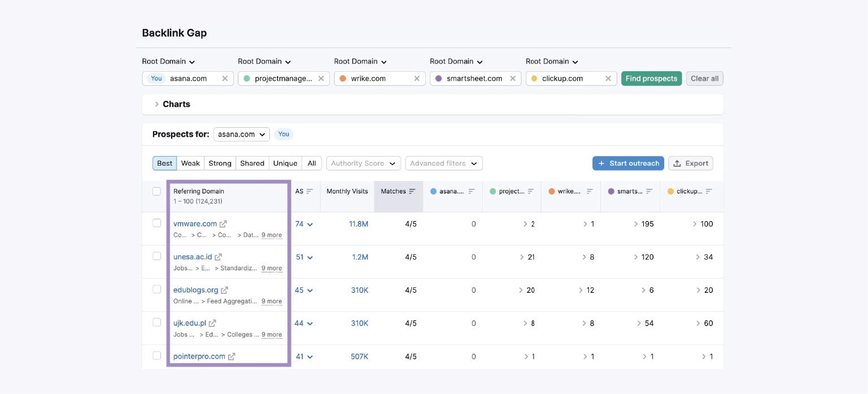The width and height of the screenshot is (868, 394).
Task: Remove the smartsheet.com domain with its X icon
Action: [513, 79]
